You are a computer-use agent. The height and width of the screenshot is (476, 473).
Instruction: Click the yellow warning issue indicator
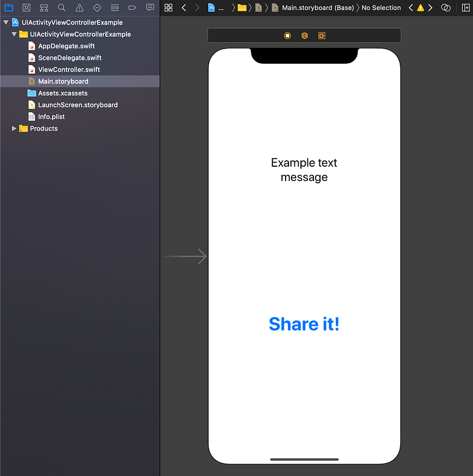(420, 8)
